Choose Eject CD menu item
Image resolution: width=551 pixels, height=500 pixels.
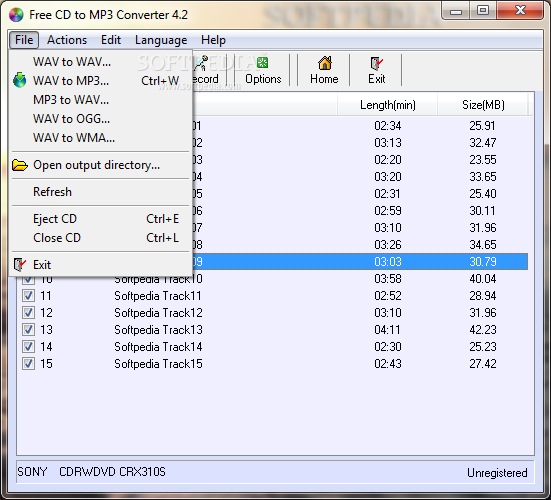[101, 219]
